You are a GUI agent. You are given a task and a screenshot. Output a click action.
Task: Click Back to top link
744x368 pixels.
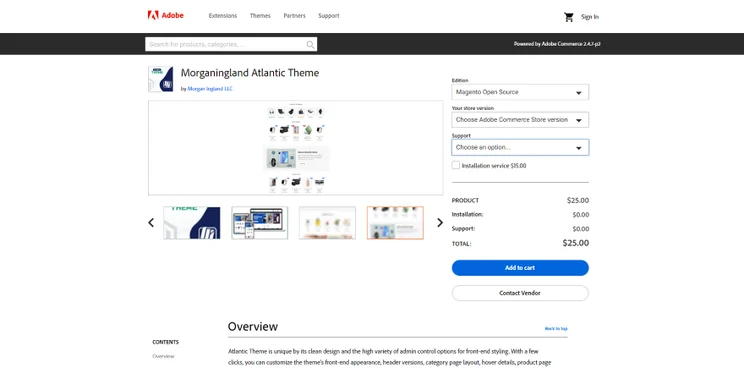coord(556,328)
